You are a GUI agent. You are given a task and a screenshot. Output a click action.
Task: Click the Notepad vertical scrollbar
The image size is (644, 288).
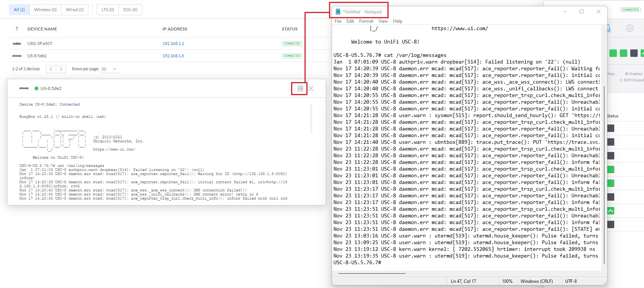coord(604,175)
